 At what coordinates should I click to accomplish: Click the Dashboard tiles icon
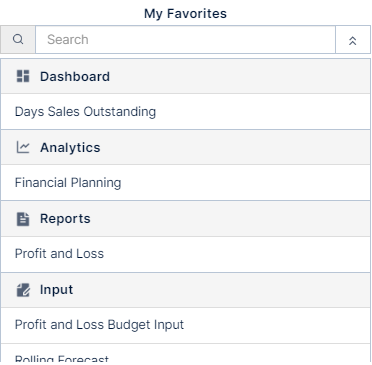23,76
